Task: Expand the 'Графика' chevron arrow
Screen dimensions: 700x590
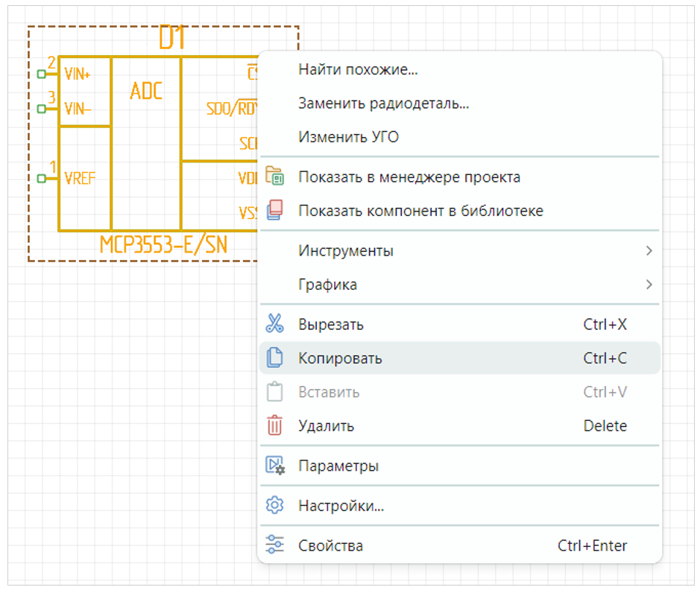Action: (649, 285)
